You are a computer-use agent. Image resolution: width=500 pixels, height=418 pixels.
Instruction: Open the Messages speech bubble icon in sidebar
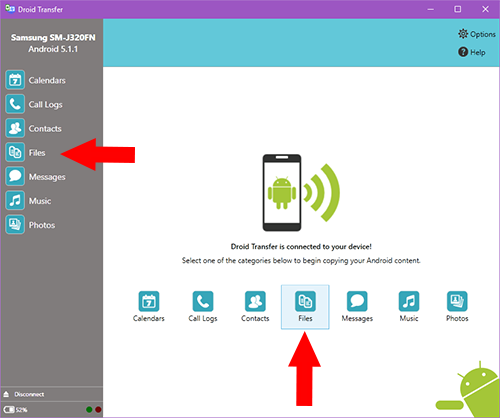15,176
